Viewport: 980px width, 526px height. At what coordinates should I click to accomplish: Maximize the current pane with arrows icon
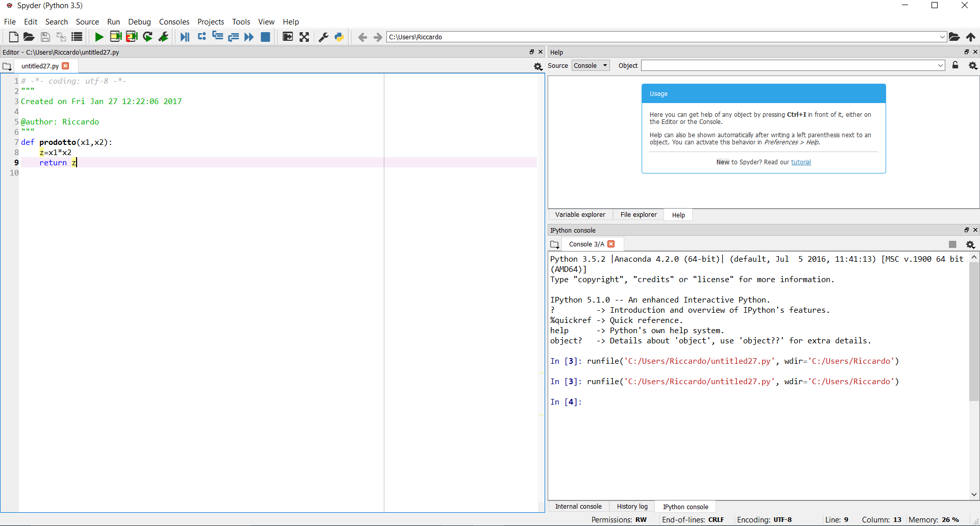[304, 37]
